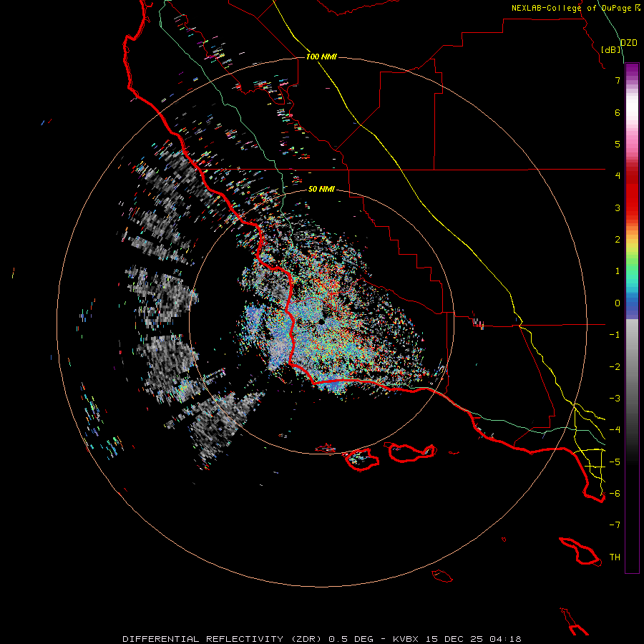Click the KVBX radar site identifier
Viewport: 644px width, 644px height.
406,639
